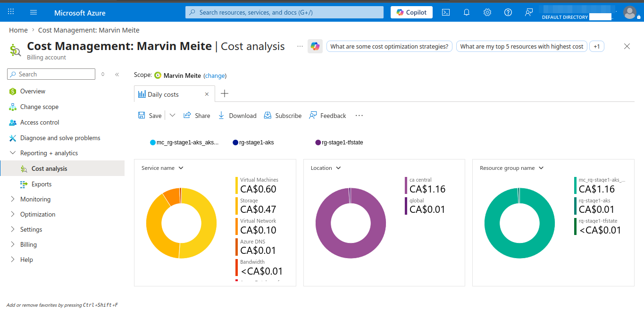Click the rg-stage1-aks legend color dot
Image resolution: width=644 pixels, height=310 pixels.
click(x=235, y=142)
